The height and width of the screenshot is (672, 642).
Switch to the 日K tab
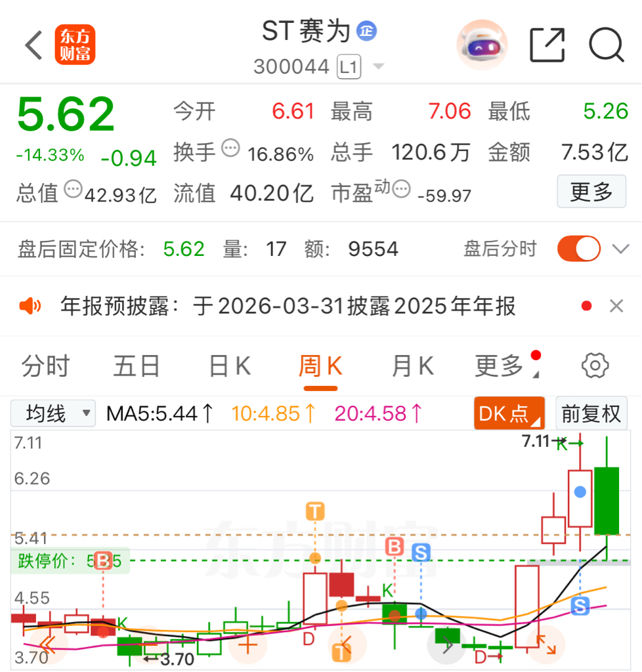click(230, 366)
